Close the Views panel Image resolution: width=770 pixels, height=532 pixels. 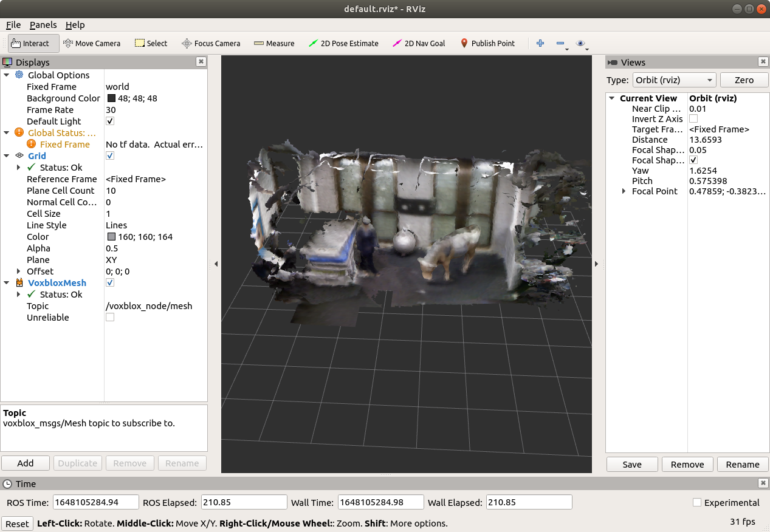(x=763, y=62)
